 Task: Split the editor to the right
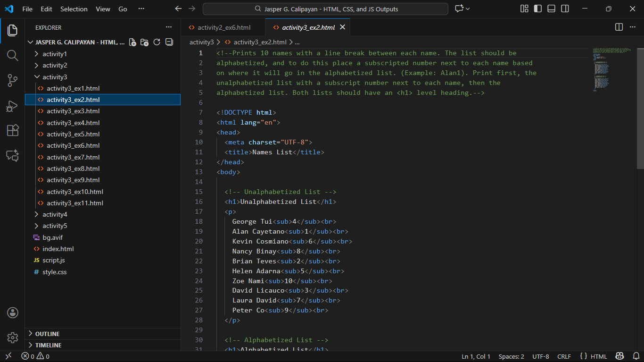[619, 27]
